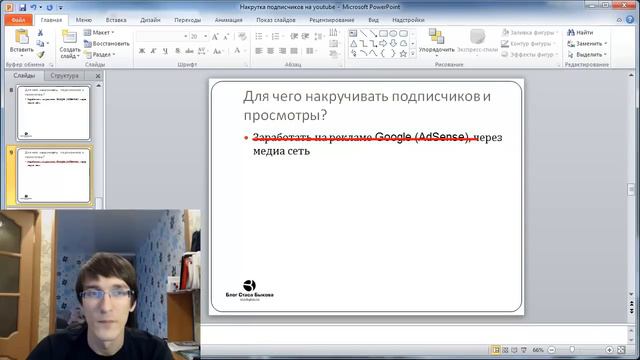
Task: Click the Arrange (Упорядочить) icon
Action: [436, 37]
